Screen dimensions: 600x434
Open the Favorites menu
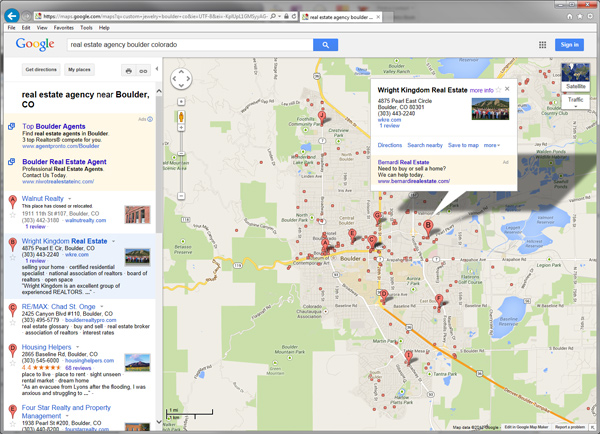click(64, 28)
